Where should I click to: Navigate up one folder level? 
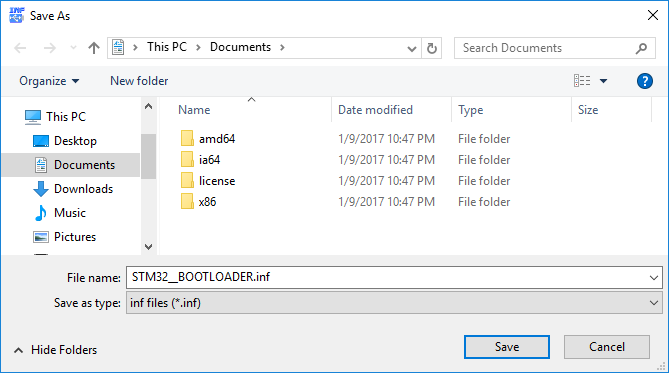93,48
